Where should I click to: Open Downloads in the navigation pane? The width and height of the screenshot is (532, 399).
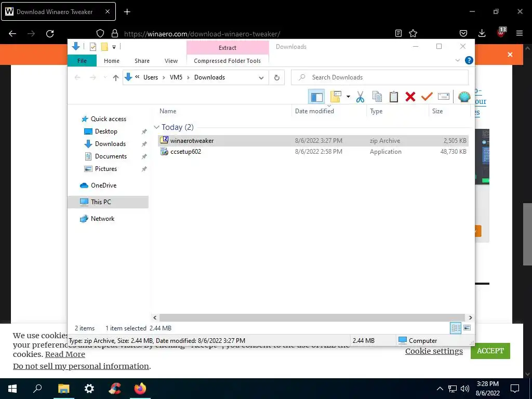(x=110, y=144)
